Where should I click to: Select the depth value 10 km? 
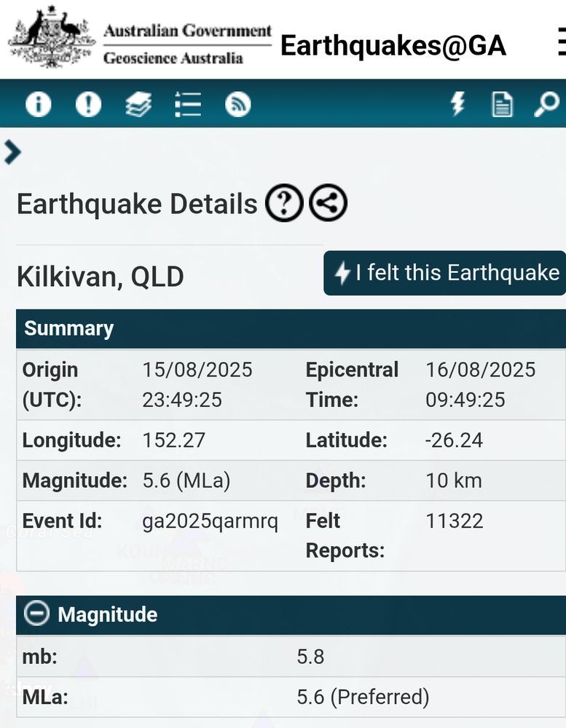coord(454,480)
